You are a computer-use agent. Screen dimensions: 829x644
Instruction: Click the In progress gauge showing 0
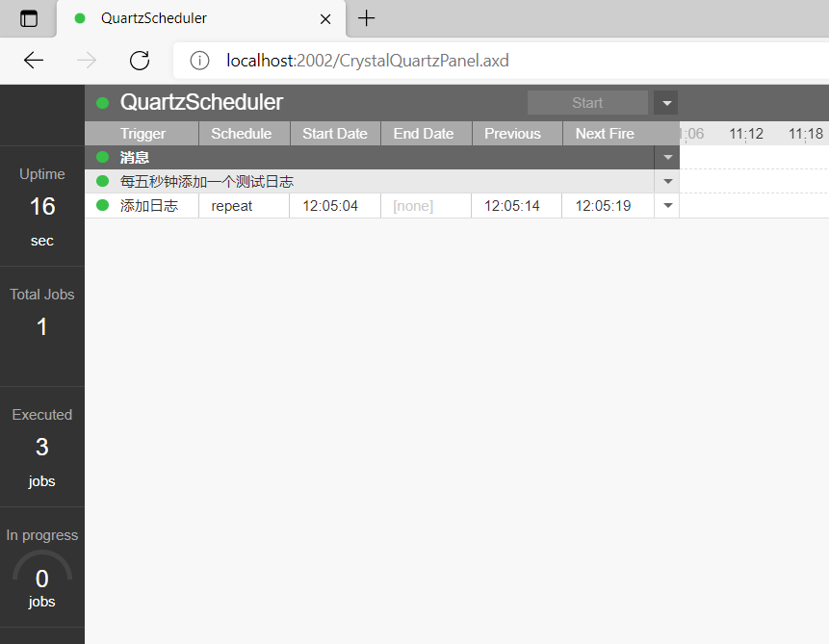[x=42, y=578]
